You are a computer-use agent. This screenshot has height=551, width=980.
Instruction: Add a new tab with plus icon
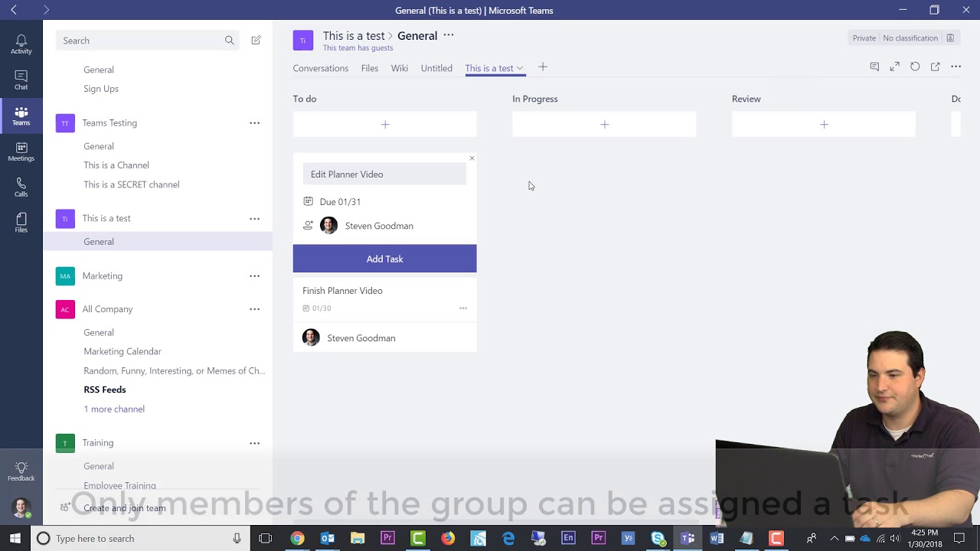543,67
